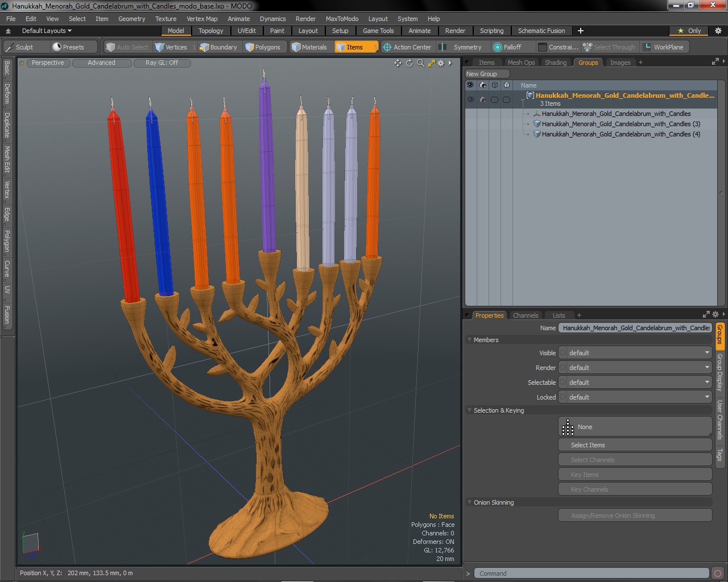Click the viewport zoom magnifier icon
Viewport: 728px width, 582px height.
420,63
